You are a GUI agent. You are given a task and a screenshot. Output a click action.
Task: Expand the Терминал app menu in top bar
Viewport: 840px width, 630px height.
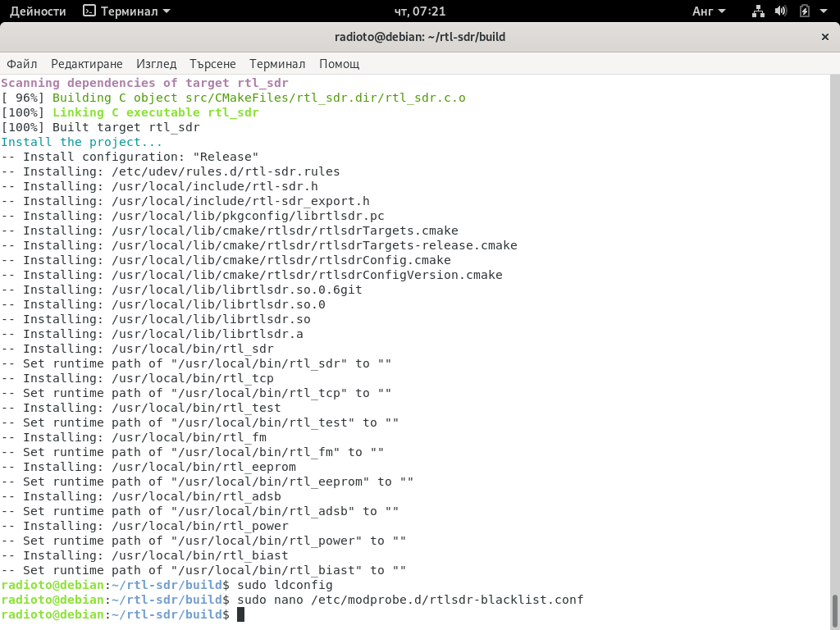pos(127,11)
